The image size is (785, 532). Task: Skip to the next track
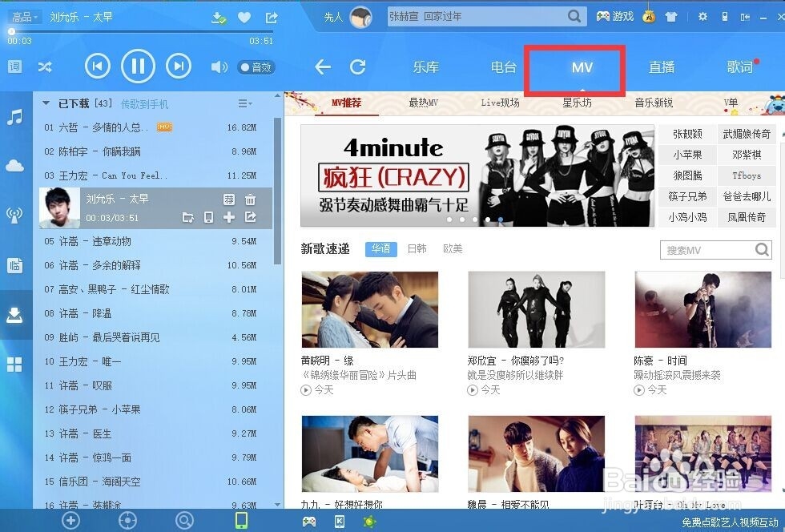pos(179,66)
